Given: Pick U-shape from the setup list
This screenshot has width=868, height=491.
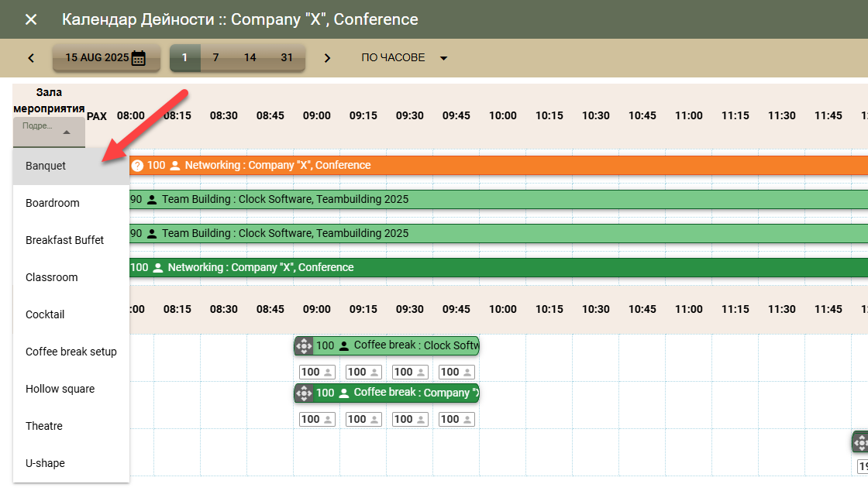Looking at the screenshot, I should [x=71, y=463].
